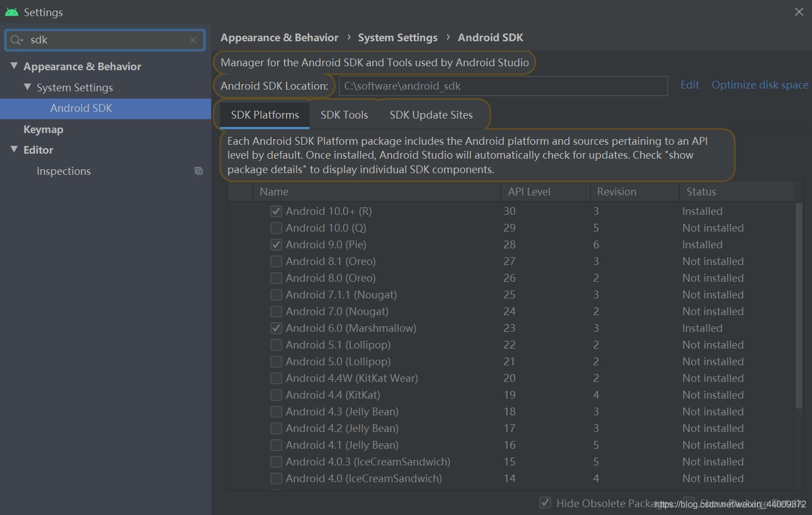
Task: Toggle Hide Obsolete Packages checkbox
Action: pyautogui.click(x=546, y=503)
